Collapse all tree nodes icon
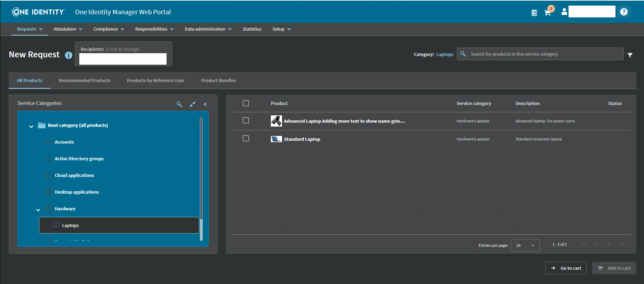Viewport: 644px width, 284px height. pos(192,104)
